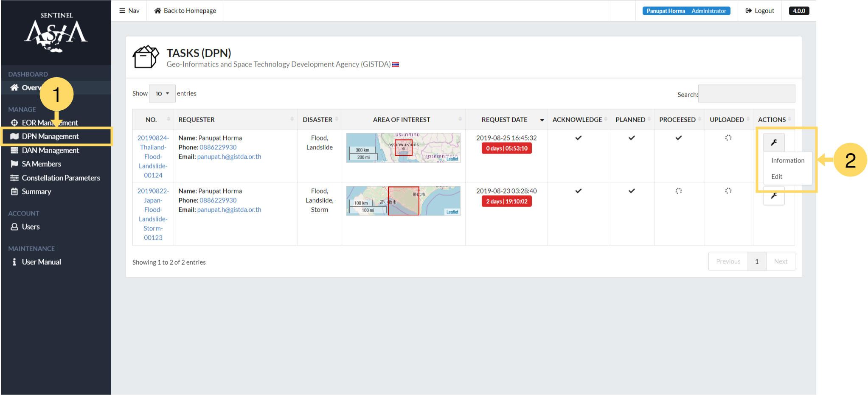Image resolution: width=868 pixels, height=395 pixels.
Task: Open the User Manual in sidebar
Action: (x=41, y=262)
